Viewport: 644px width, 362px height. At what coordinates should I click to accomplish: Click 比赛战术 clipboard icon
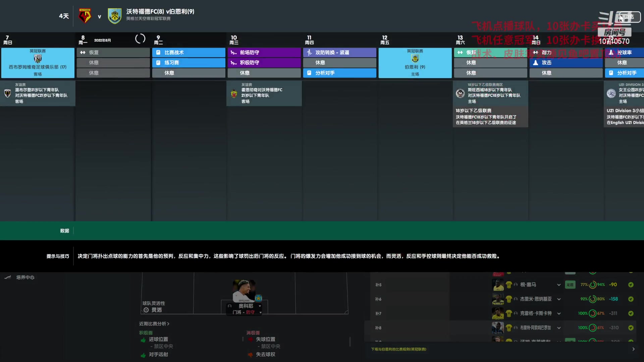click(158, 52)
